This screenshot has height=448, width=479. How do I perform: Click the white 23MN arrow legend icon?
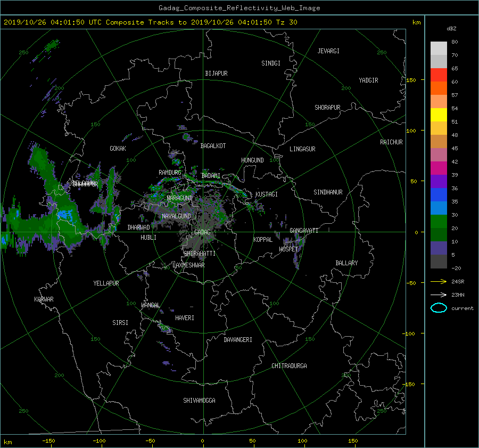439,295
